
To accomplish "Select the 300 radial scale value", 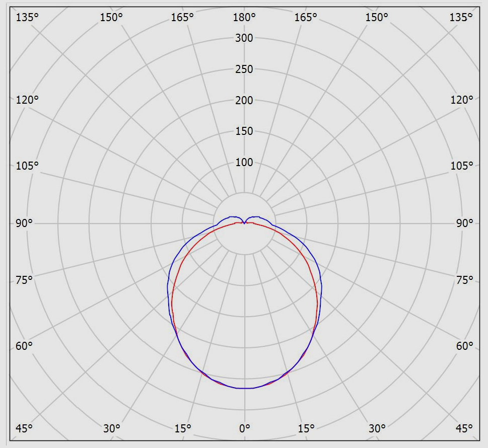I will [244, 38].
